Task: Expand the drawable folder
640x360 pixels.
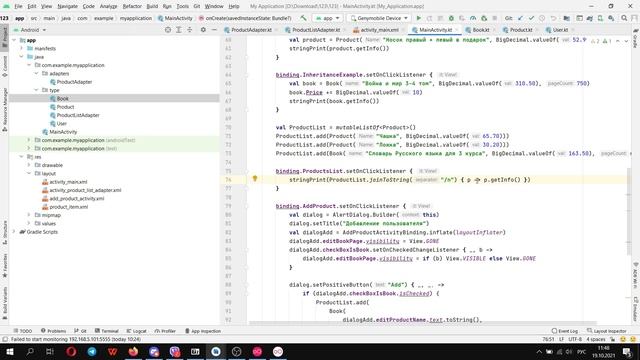Action: [29, 165]
